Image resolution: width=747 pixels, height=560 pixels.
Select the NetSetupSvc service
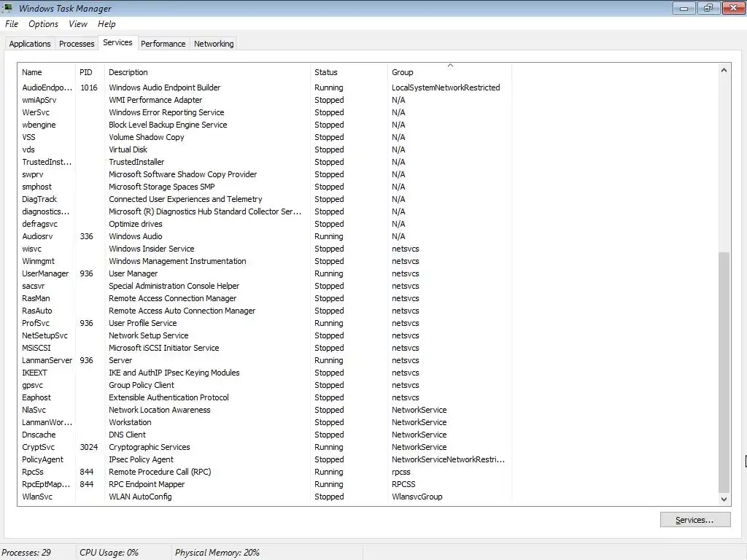coord(266,335)
